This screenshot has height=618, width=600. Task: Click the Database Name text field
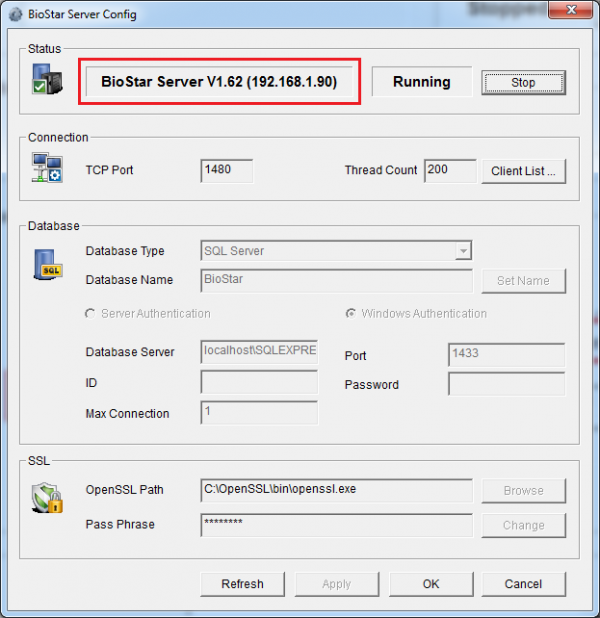[x=336, y=280]
